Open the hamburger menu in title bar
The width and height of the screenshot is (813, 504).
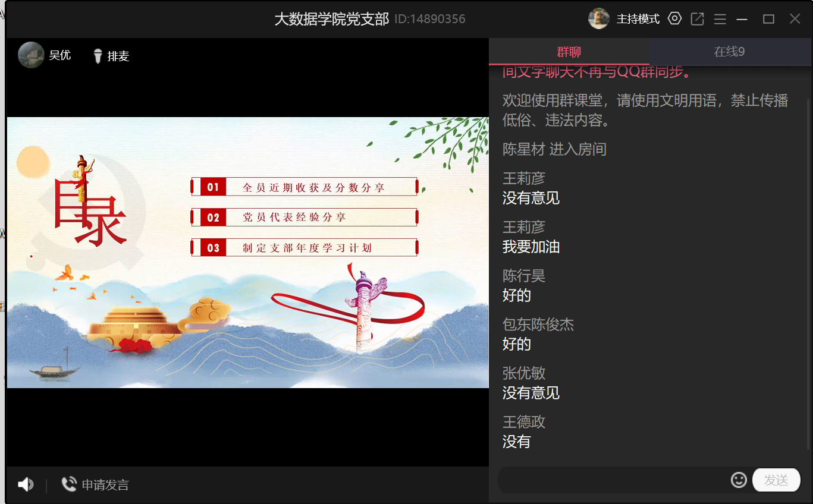pos(720,19)
